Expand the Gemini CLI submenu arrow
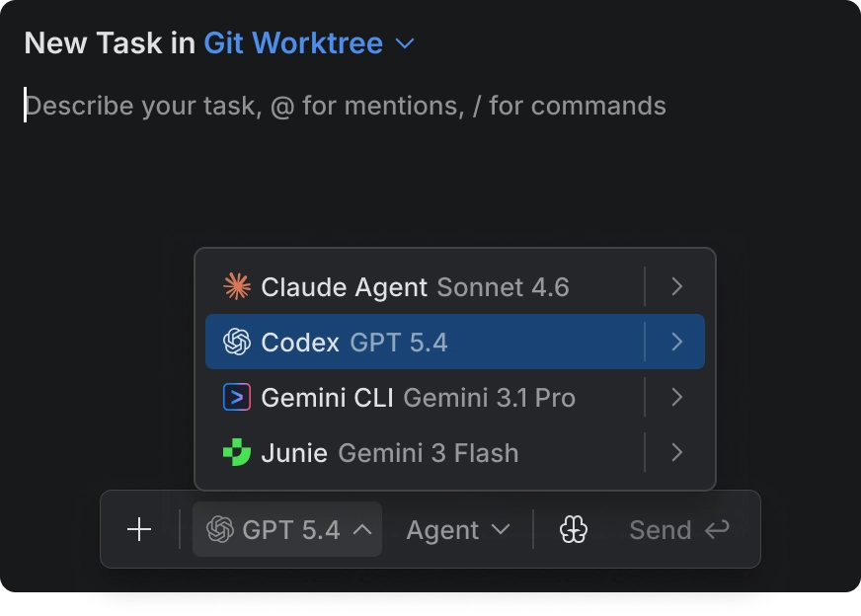The height and width of the screenshot is (616, 861). click(x=676, y=397)
